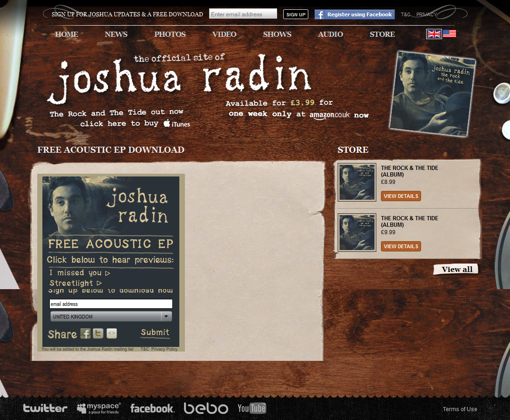This screenshot has width=510, height=420.
Task: View details of £9.99 album
Action: pos(401,246)
